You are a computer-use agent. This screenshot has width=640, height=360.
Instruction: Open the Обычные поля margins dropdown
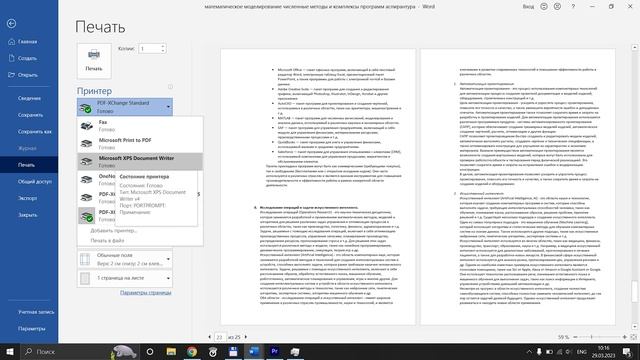(x=125, y=259)
